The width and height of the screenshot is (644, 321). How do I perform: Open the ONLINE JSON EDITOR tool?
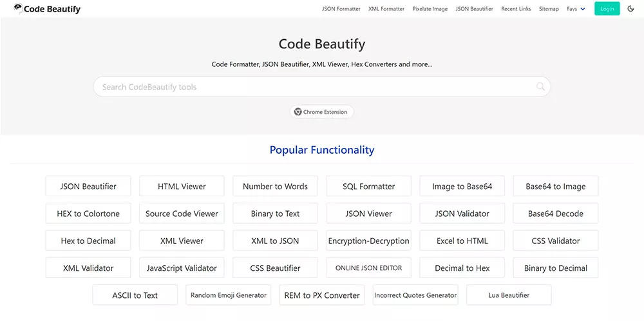369,268
